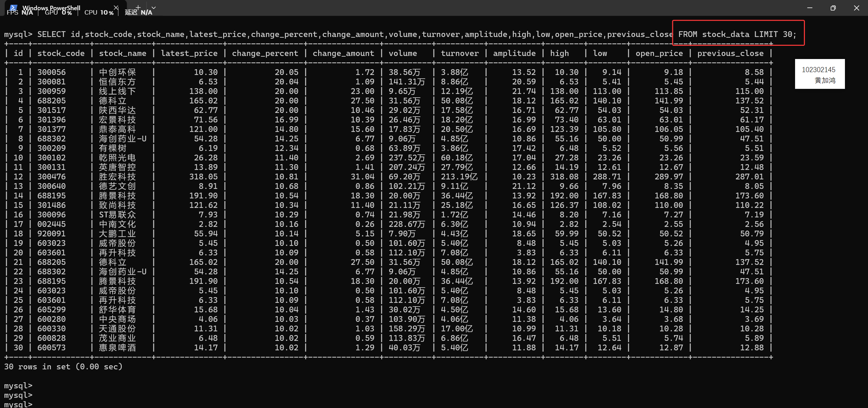Restore down the terminal window
Viewport: 868px width, 408px height.
[833, 8]
